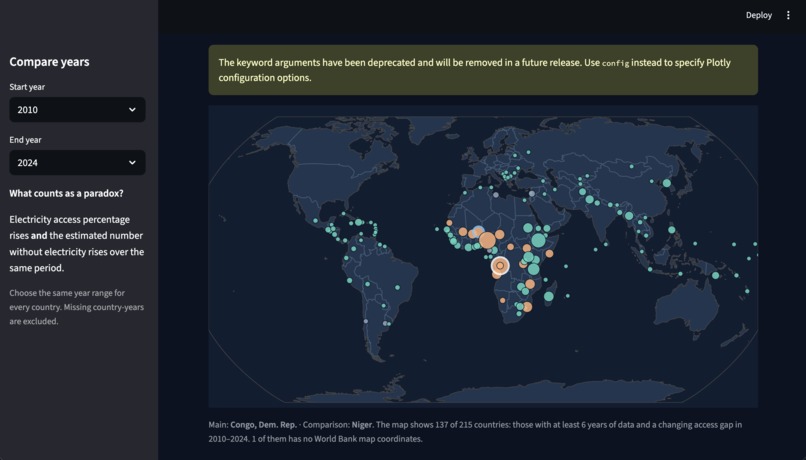Click the 'config' code word in the warning
The height and width of the screenshot is (460, 806).
(615, 63)
